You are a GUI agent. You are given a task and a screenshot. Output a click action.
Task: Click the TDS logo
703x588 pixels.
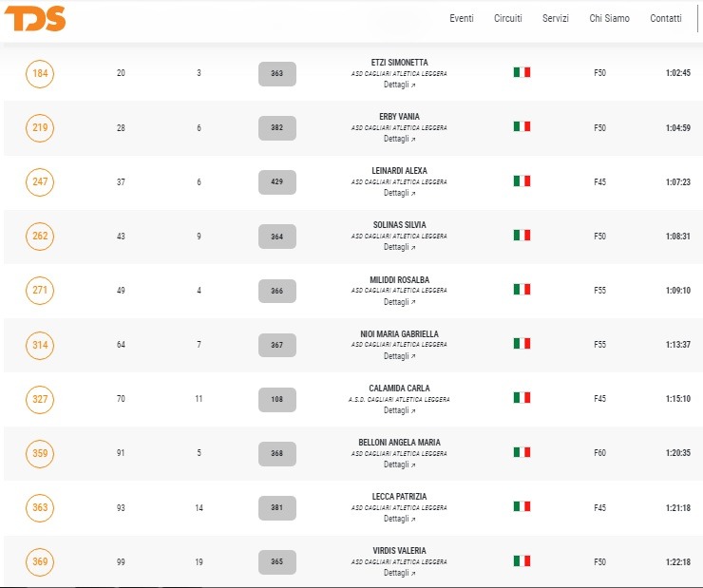[35, 19]
